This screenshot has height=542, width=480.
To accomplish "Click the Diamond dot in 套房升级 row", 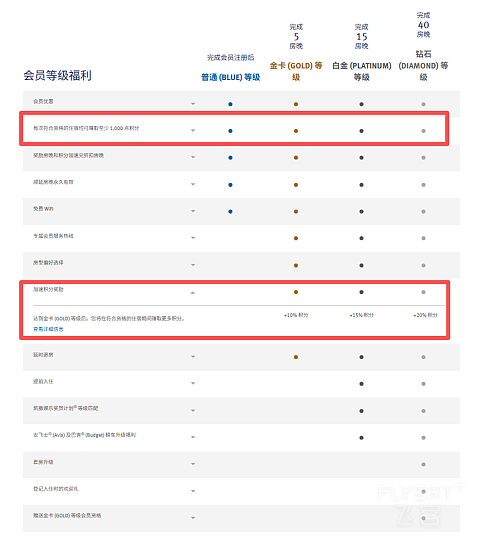I will (x=423, y=464).
